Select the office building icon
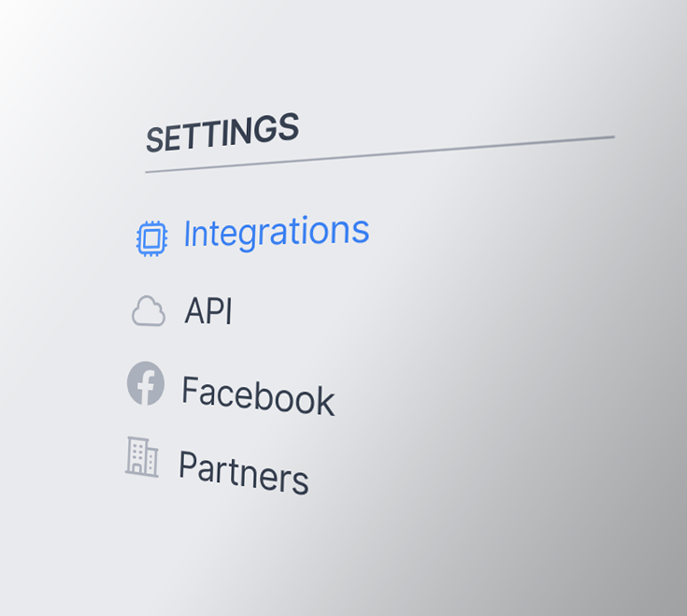The width and height of the screenshot is (687, 616). pos(142,457)
